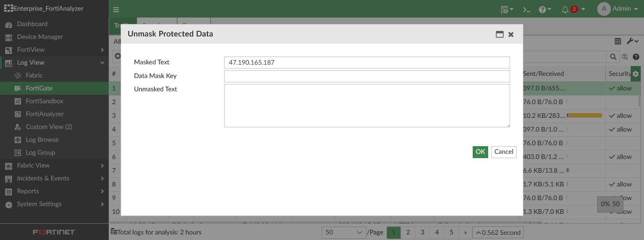Open the report scheduler icon in header
The width and height of the screenshot is (644, 240).
click(507, 9)
